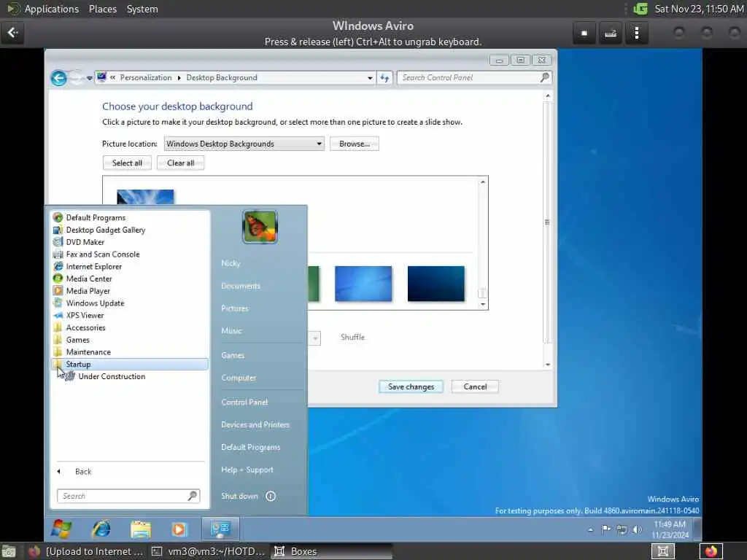The image size is (747, 560).
Task: Open Default Programs in the right pane
Action: point(251,447)
